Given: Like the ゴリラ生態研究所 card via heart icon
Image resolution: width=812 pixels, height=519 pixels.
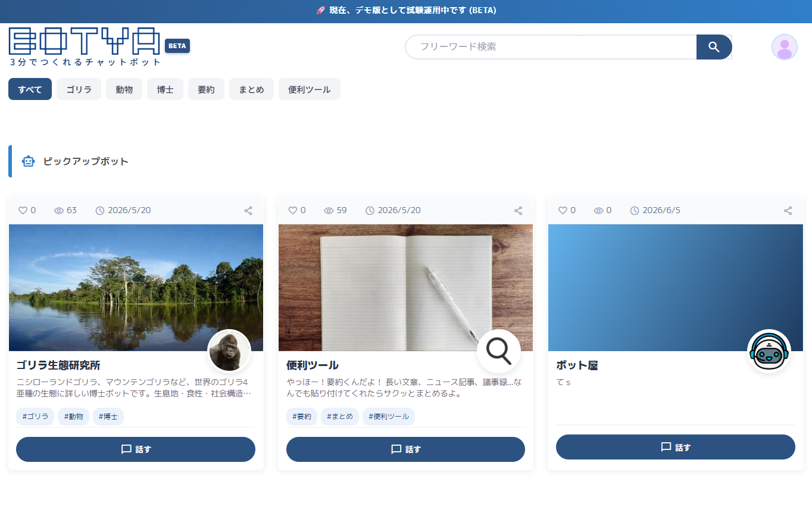Looking at the screenshot, I should (x=23, y=210).
